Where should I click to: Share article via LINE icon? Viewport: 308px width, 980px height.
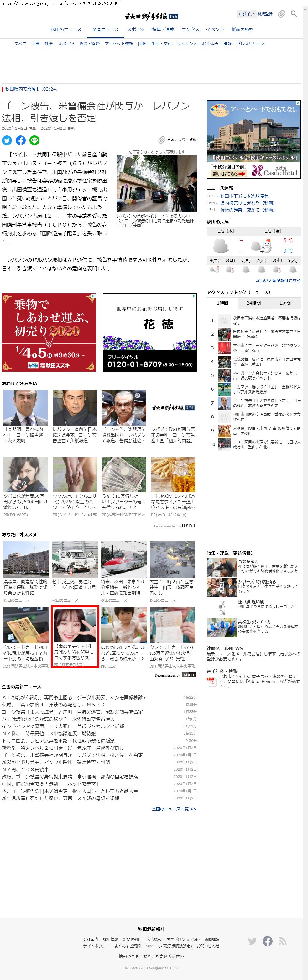click(x=34, y=140)
